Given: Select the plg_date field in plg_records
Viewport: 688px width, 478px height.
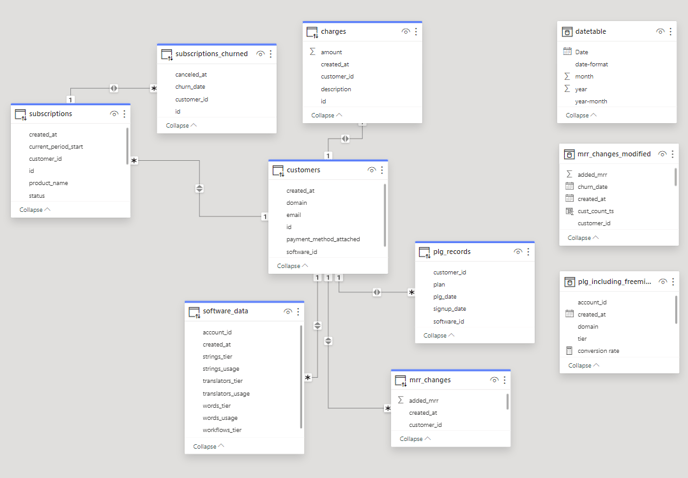Looking at the screenshot, I should [445, 297].
